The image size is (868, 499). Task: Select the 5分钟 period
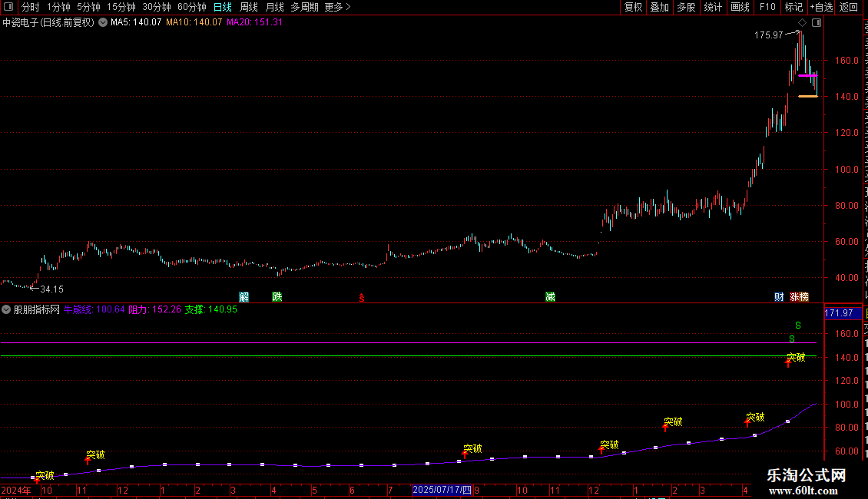tap(88, 7)
